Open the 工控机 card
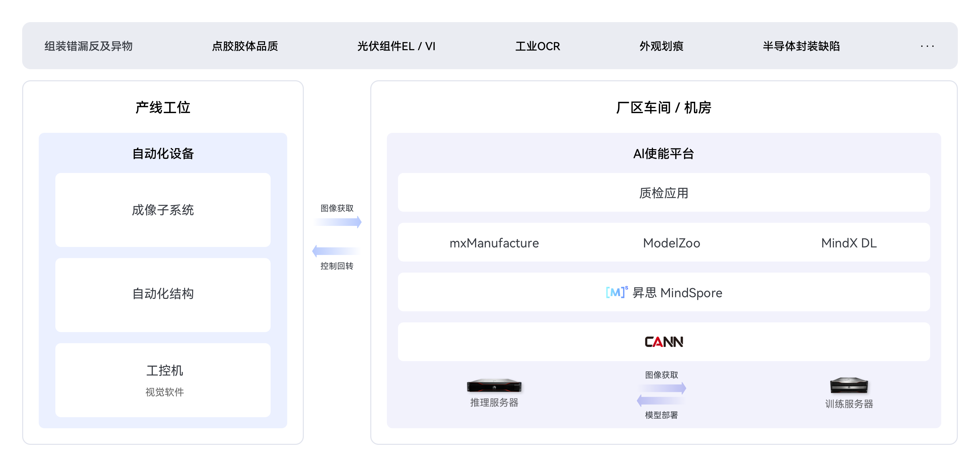The image size is (980, 467). (163, 380)
